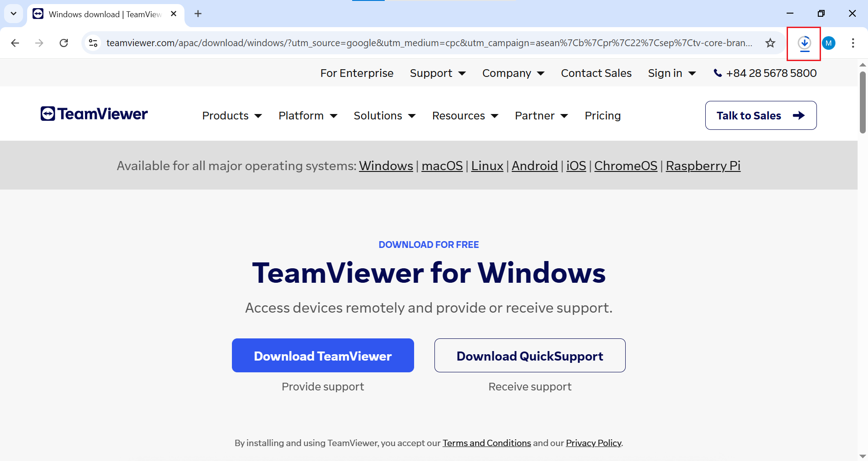
Task: Click the browser reload icon
Action: 64,43
